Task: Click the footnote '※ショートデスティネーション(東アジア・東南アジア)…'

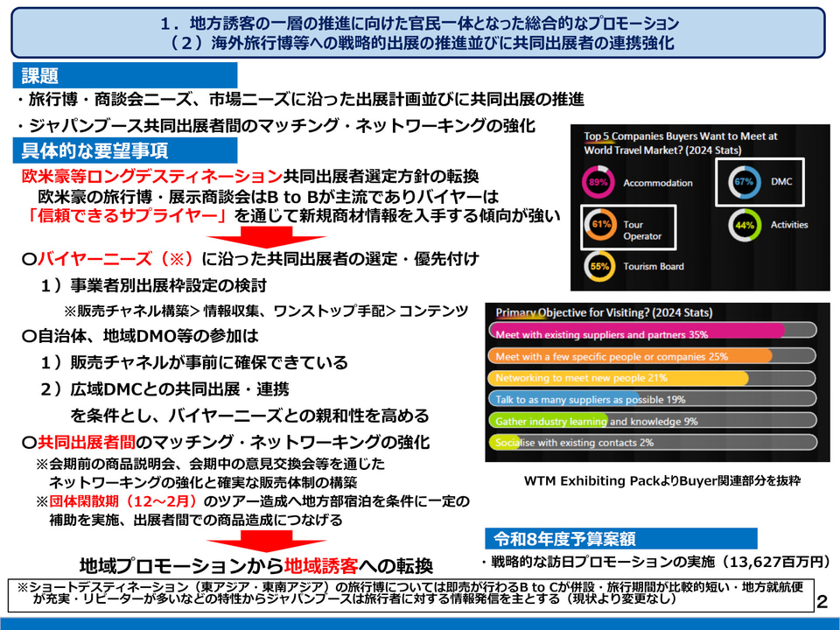Action: (410, 593)
